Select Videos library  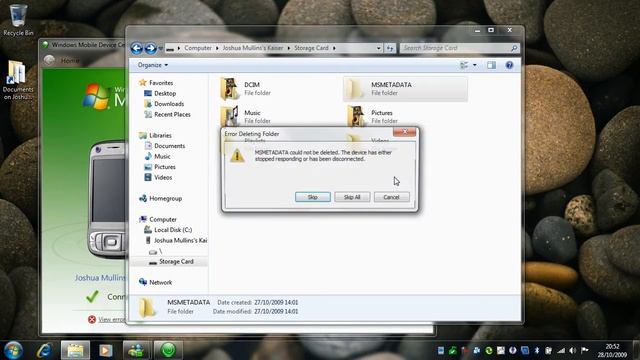click(162, 178)
